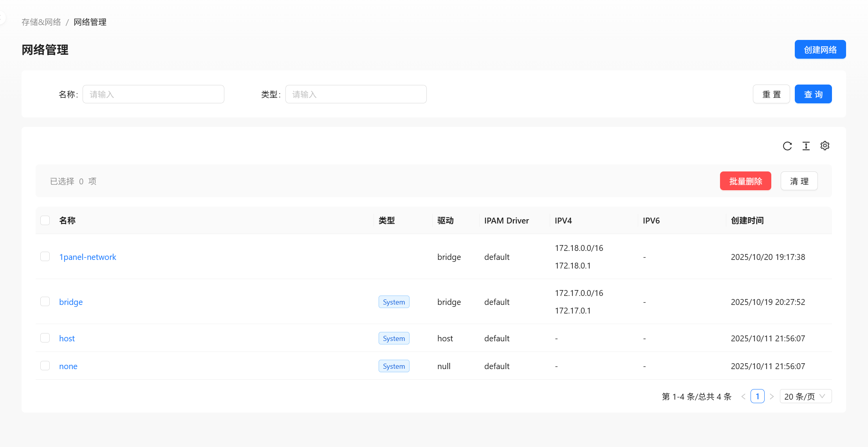This screenshot has width=868, height=447.
Task: Click the table refresh icon
Action: coord(787,146)
